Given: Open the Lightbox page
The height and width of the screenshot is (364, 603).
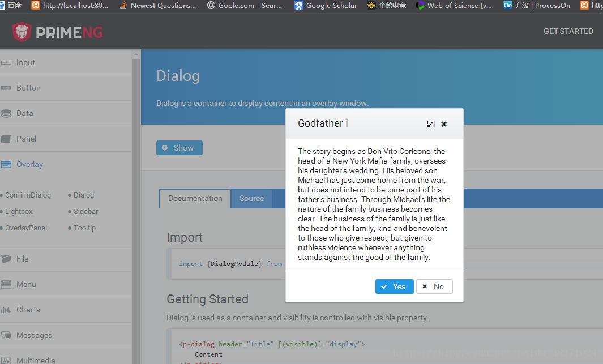Looking at the screenshot, I should 19,211.
